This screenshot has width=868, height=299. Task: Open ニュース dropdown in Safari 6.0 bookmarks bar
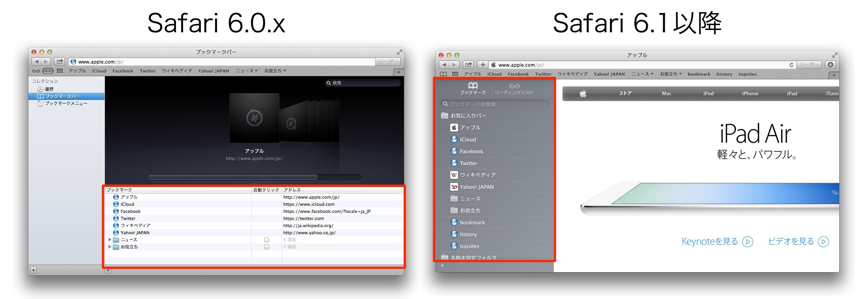(x=247, y=71)
